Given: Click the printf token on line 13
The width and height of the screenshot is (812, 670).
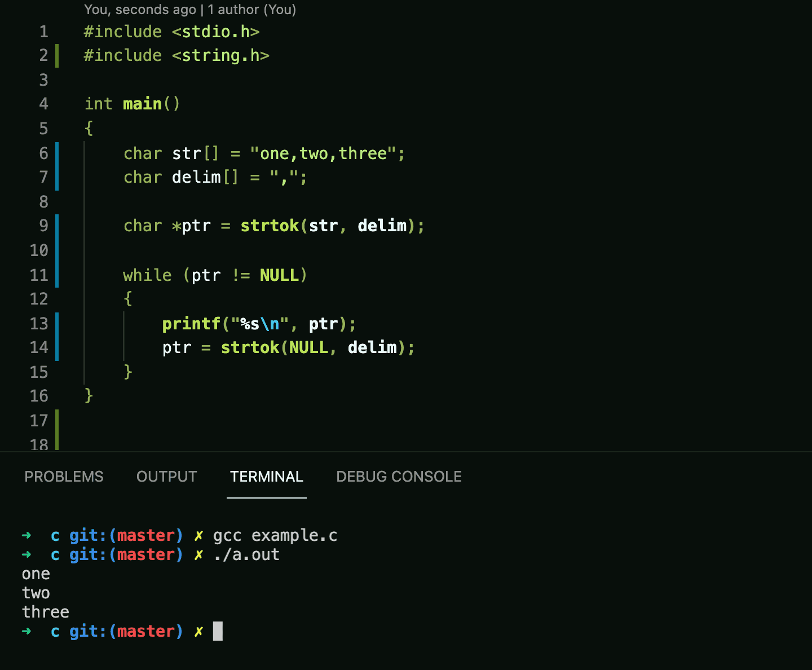Looking at the screenshot, I should click(191, 324).
